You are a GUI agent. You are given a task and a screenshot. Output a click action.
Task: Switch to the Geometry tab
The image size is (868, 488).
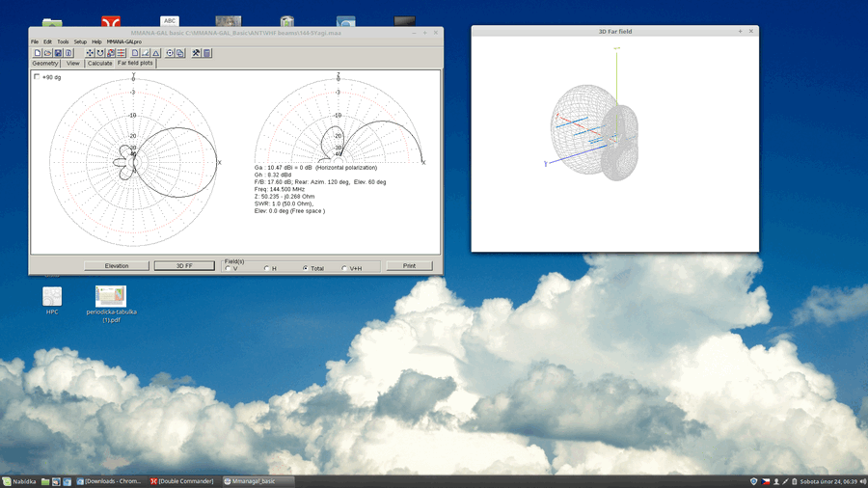(x=45, y=63)
